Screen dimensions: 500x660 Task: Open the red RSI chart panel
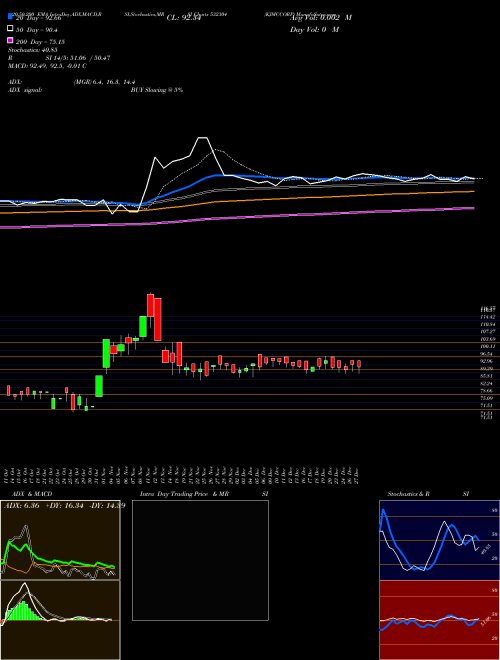click(x=439, y=620)
